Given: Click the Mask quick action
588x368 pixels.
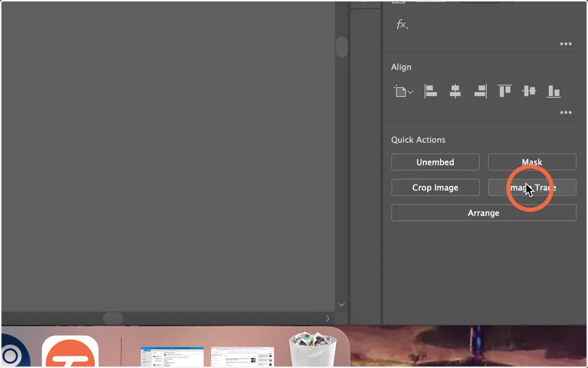Looking at the screenshot, I should click(x=532, y=162).
